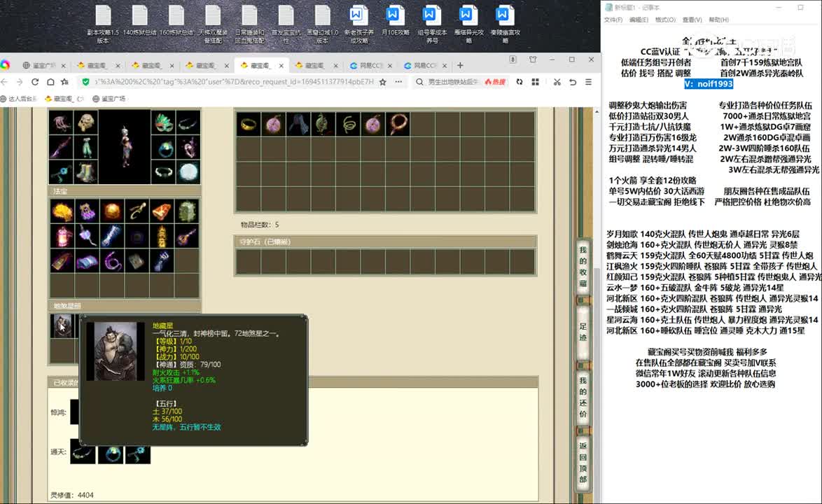Go back in the browser

pos(5,82)
